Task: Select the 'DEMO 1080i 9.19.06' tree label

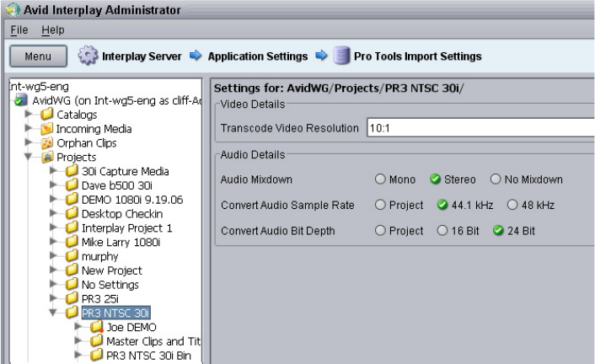Action: point(132,200)
